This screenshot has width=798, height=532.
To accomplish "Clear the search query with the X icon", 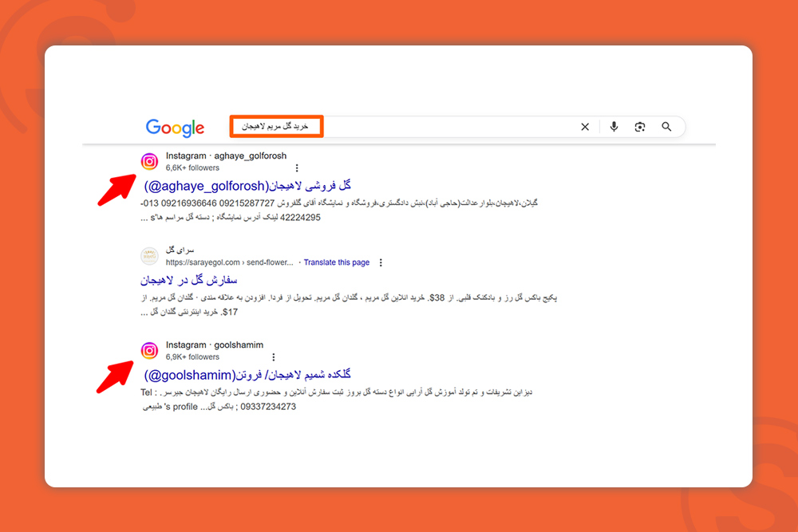I will tap(585, 127).
